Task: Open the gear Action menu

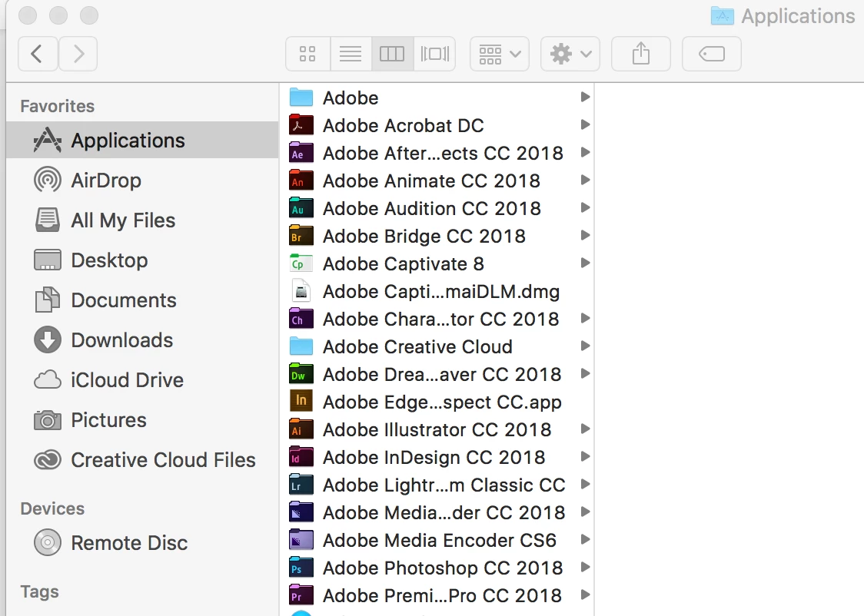Action: tap(570, 54)
